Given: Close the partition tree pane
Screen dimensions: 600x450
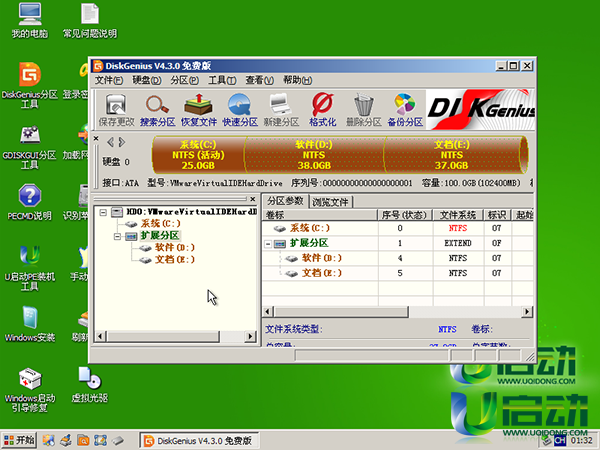Looking at the screenshot, I should (x=253, y=199).
